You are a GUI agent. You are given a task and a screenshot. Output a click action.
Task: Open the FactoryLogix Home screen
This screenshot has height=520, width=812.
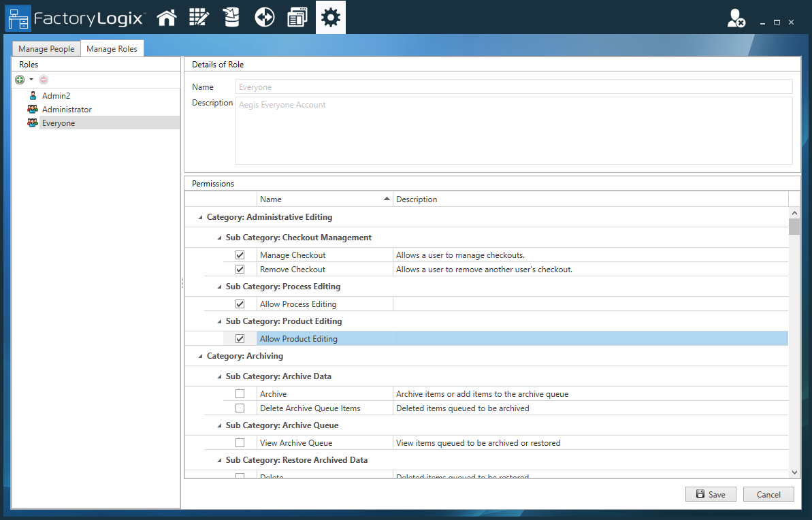click(x=166, y=17)
